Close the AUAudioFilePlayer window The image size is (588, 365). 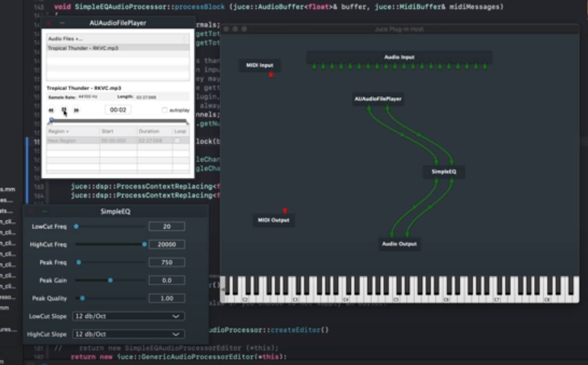click(x=48, y=23)
